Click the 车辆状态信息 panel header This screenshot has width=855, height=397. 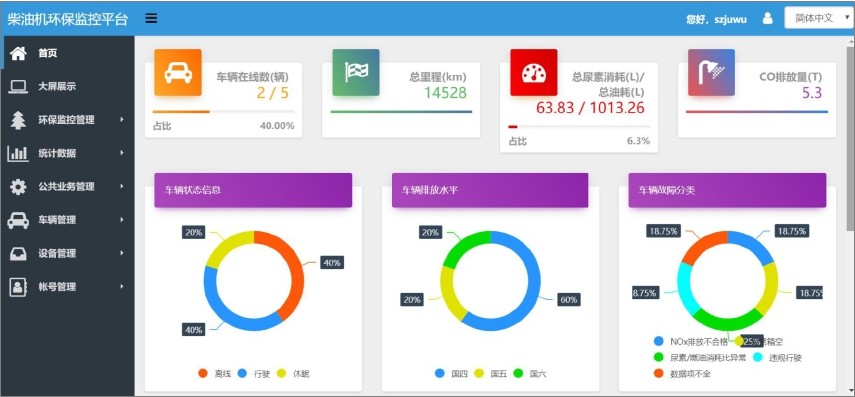click(253, 190)
